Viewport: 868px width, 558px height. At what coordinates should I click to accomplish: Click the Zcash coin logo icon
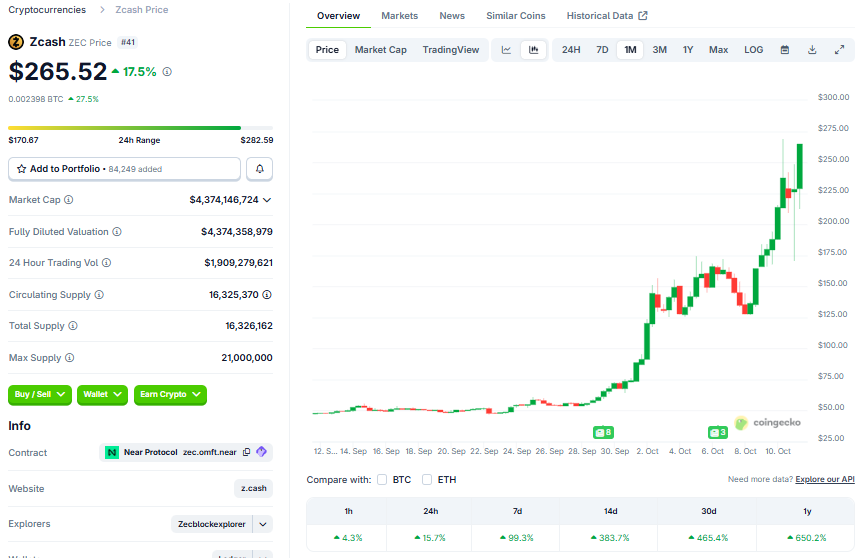point(16,42)
